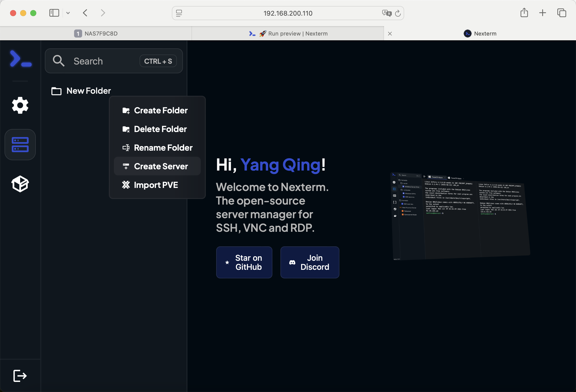Click the website settings icon in address bar
The width and height of the screenshot is (576, 392).
pos(179,13)
